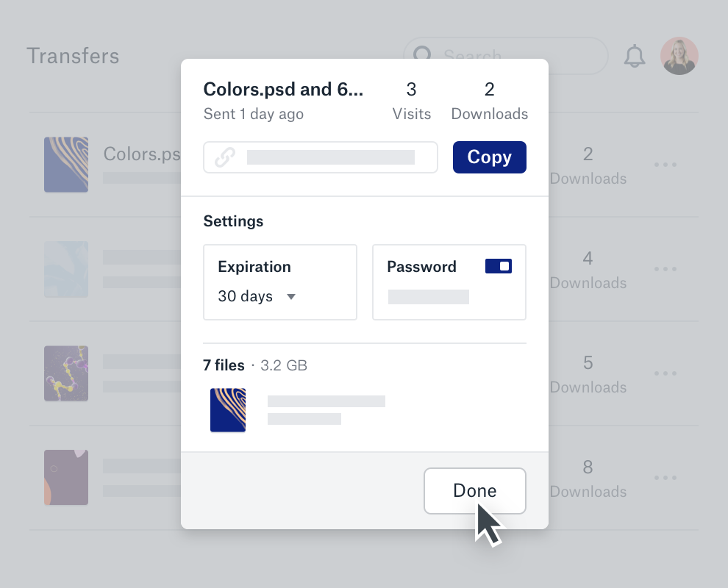Open the Colors.psd file thumbnail in dialog

pos(228,410)
